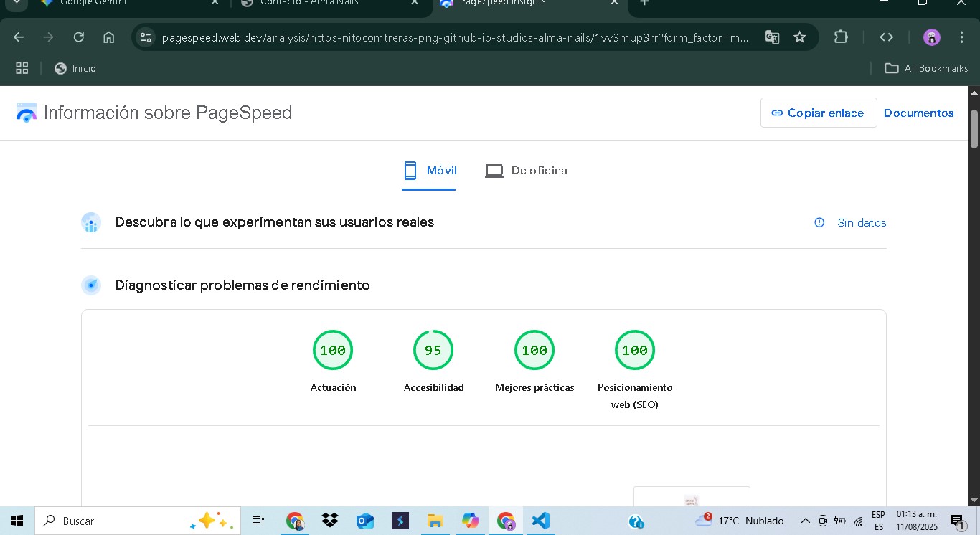This screenshot has height=535, width=980.
Task: Open the Inicio bookmark
Action: point(75,68)
